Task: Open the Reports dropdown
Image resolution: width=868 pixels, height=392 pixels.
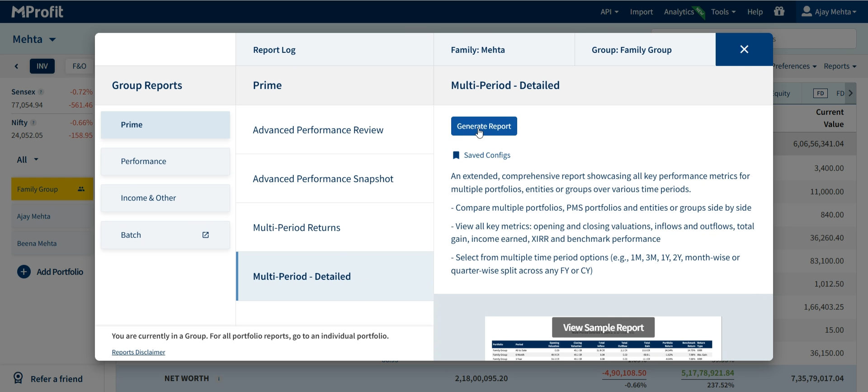Action: [x=840, y=66]
